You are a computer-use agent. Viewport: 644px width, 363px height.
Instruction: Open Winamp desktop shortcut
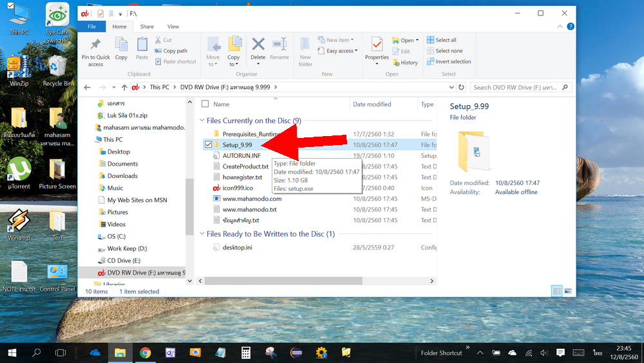[19, 225]
